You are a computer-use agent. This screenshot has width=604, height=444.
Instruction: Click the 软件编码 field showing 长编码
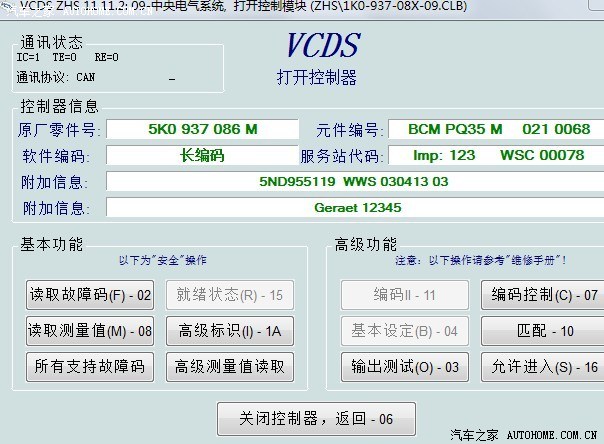(x=202, y=156)
